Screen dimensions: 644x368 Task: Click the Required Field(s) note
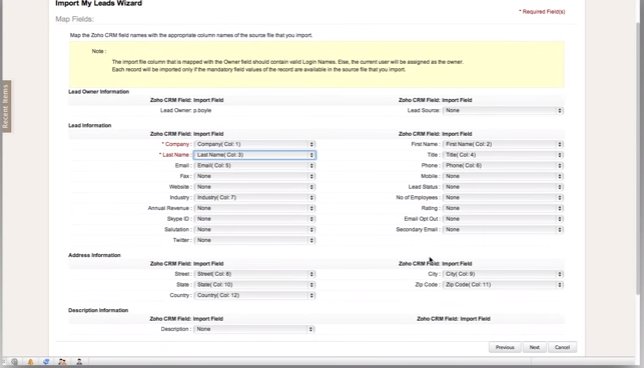(542, 12)
